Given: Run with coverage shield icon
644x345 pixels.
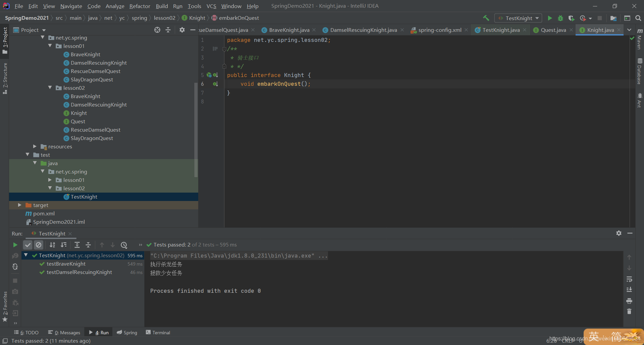Looking at the screenshot, I should point(571,18).
